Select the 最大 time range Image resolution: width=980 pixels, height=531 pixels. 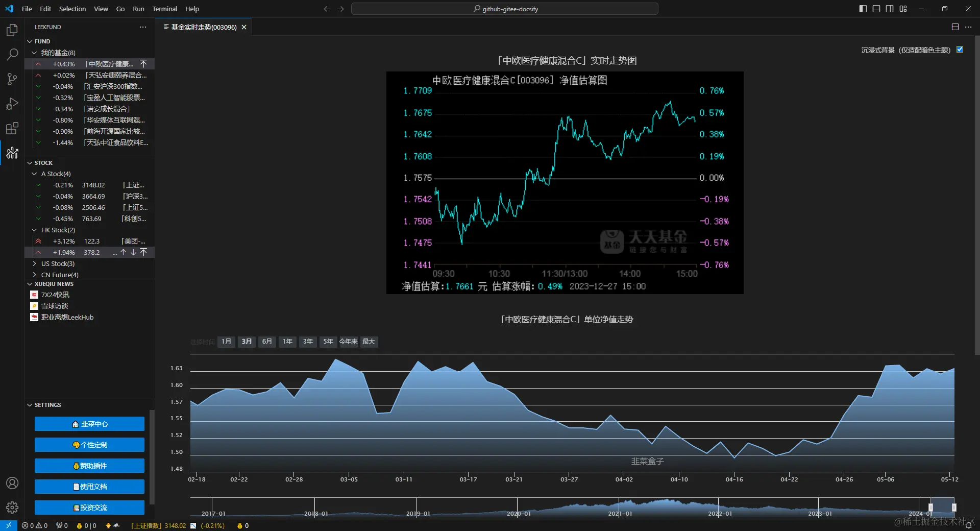pyautogui.click(x=369, y=342)
